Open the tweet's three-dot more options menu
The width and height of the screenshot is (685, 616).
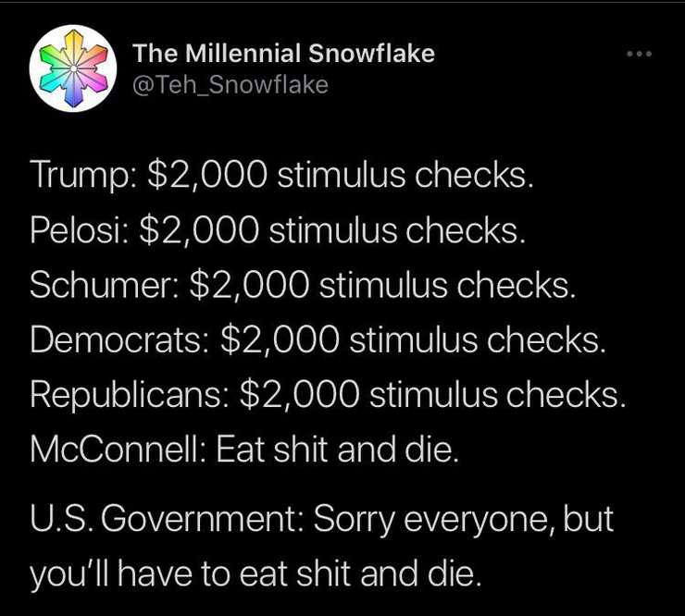coord(639,55)
